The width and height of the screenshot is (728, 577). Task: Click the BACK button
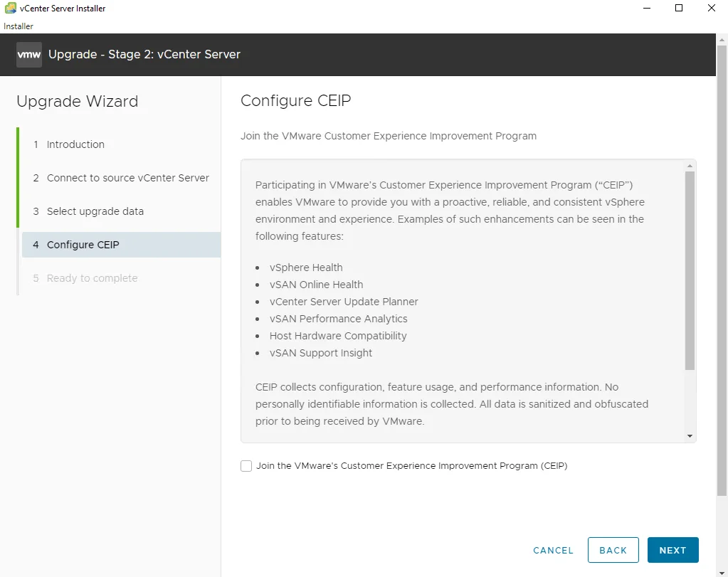613,550
